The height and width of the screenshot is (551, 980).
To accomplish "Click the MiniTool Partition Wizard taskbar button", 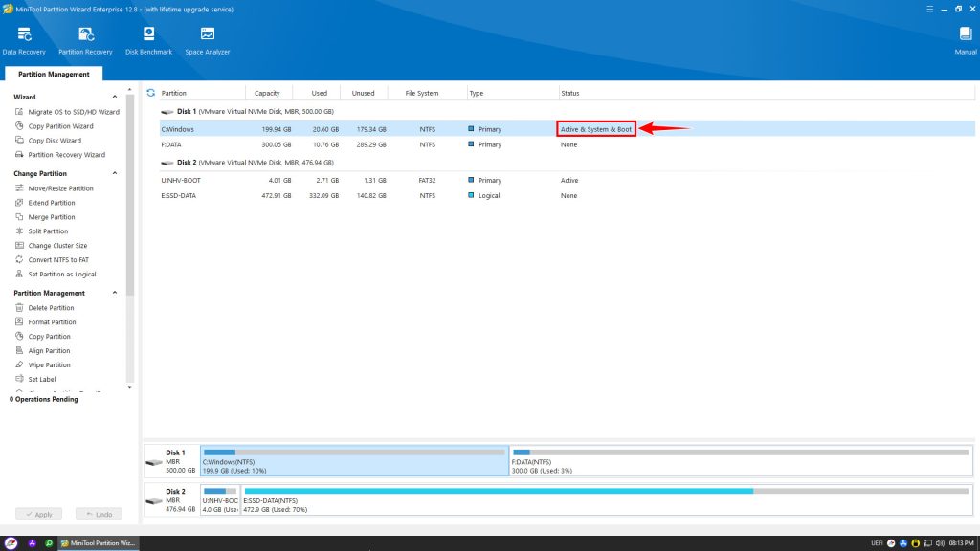I will tap(99, 543).
